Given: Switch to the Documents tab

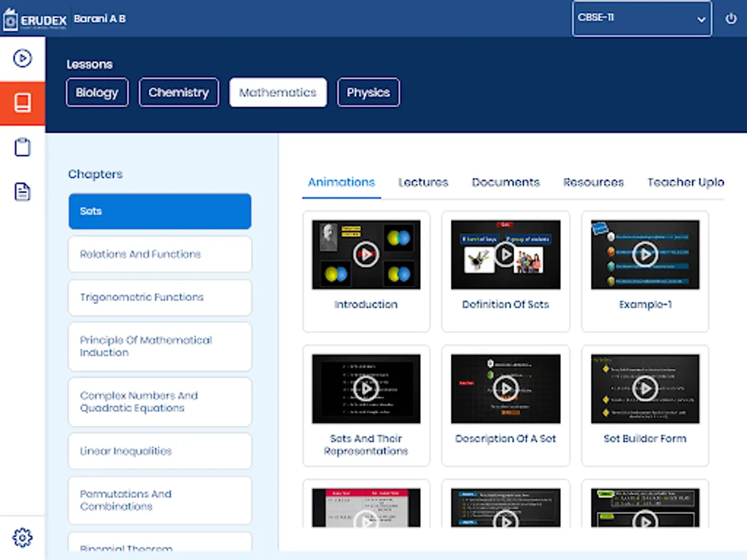Looking at the screenshot, I should tap(505, 182).
